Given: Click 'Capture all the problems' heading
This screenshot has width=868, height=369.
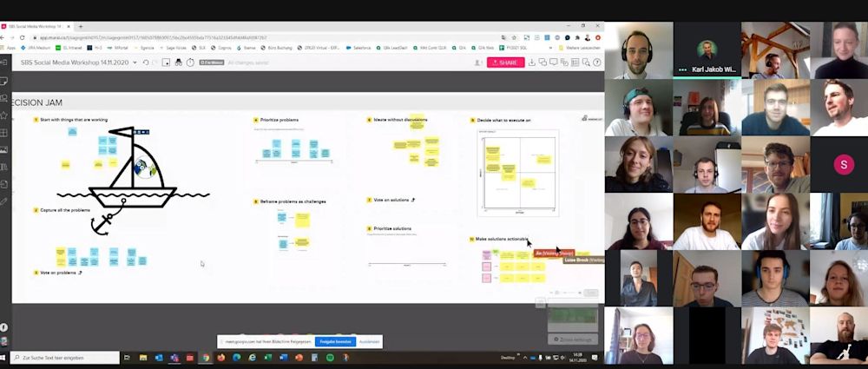Looking at the screenshot, I should point(65,210).
